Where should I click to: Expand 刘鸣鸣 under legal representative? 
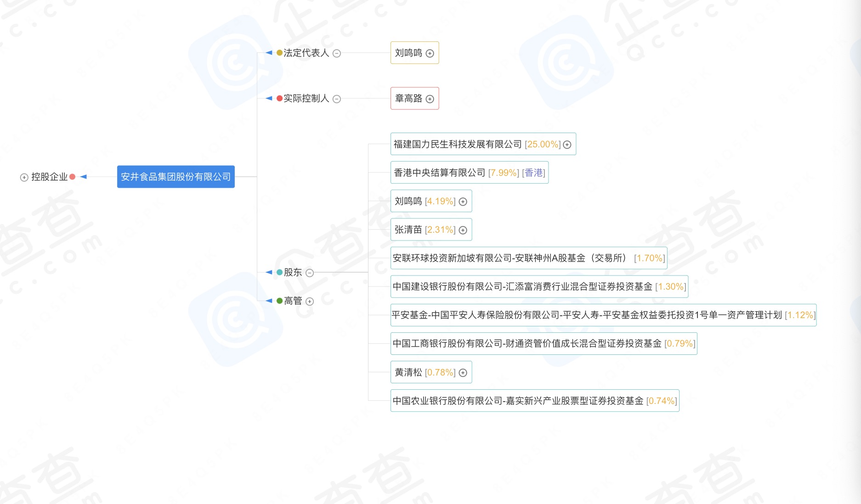coord(430,53)
